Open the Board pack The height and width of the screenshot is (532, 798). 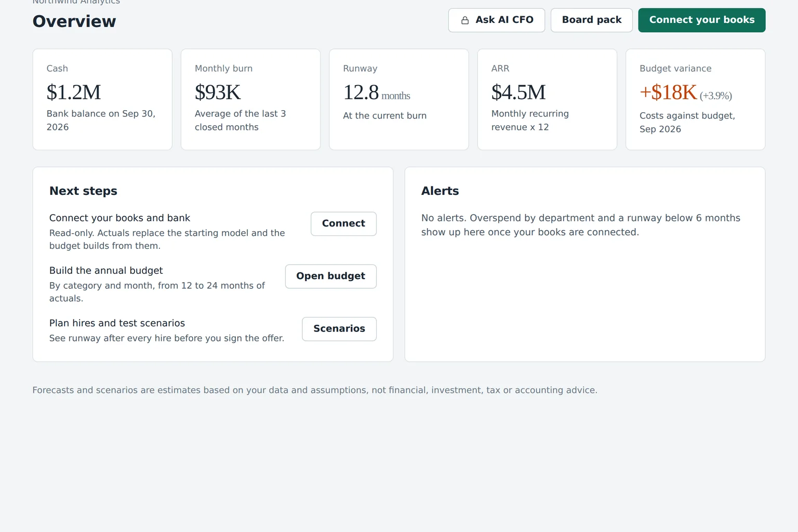click(592, 20)
